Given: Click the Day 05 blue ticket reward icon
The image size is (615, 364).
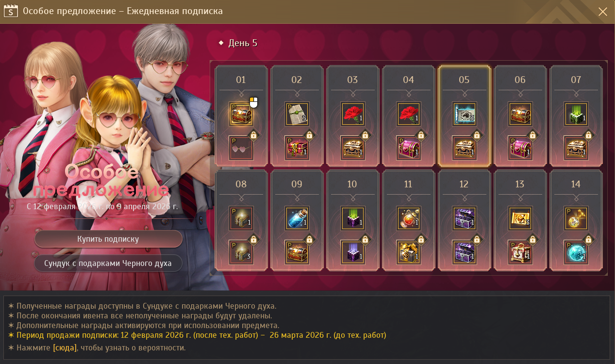Looking at the screenshot, I should 464,114.
